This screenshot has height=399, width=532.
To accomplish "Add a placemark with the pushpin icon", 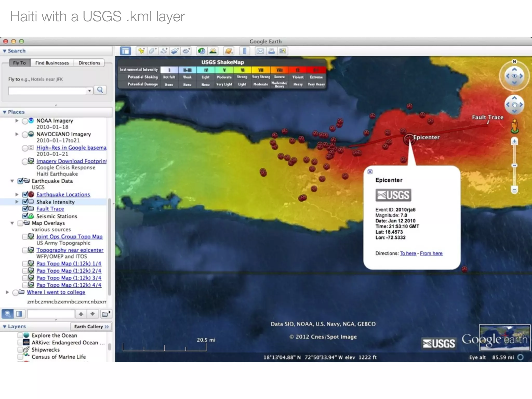I will 141,51.
